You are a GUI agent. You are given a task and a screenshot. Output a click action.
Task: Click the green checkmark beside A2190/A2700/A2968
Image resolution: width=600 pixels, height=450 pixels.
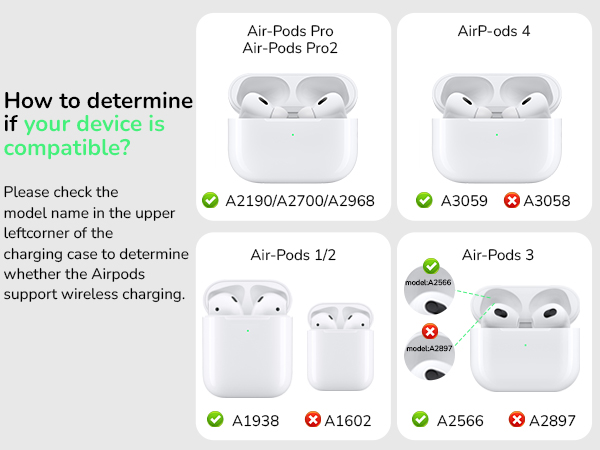click(x=210, y=201)
